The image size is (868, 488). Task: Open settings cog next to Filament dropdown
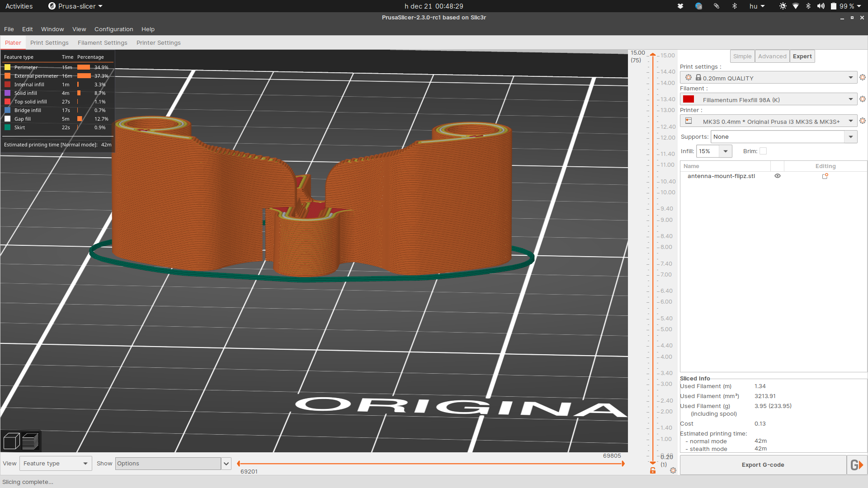tap(863, 99)
